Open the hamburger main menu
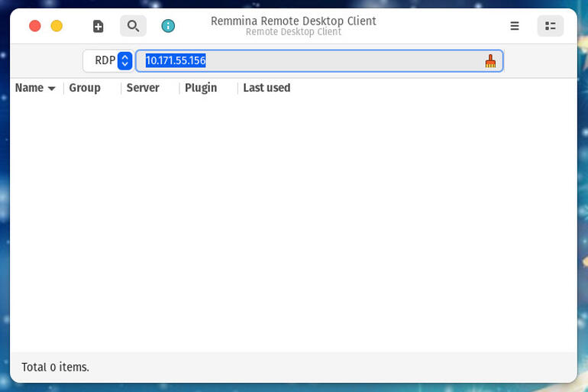588x392 pixels. point(515,26)
